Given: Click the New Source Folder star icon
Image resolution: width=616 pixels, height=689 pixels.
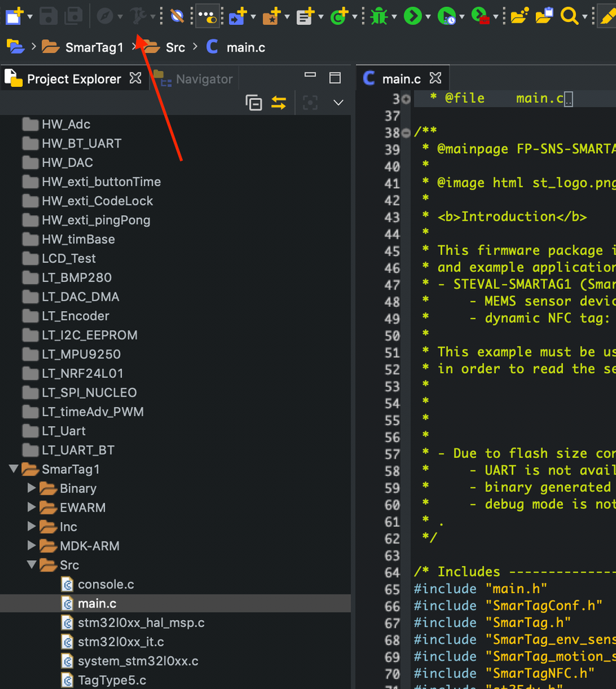Looking at the screenshot, I should pos(272,17).
